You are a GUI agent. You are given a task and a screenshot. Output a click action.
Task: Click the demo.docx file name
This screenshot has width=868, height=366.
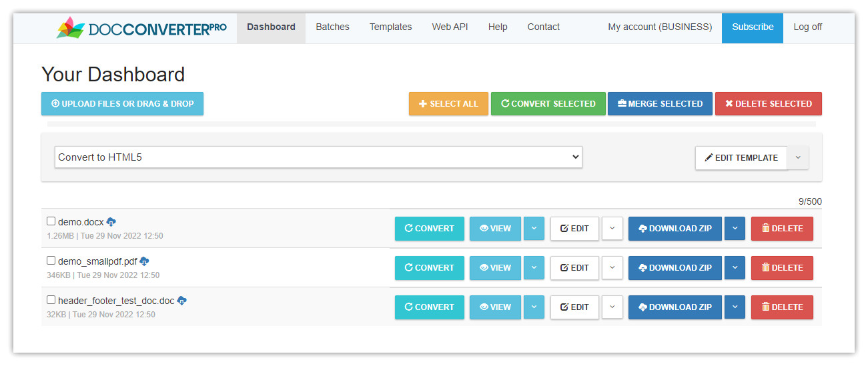(81, 222)
